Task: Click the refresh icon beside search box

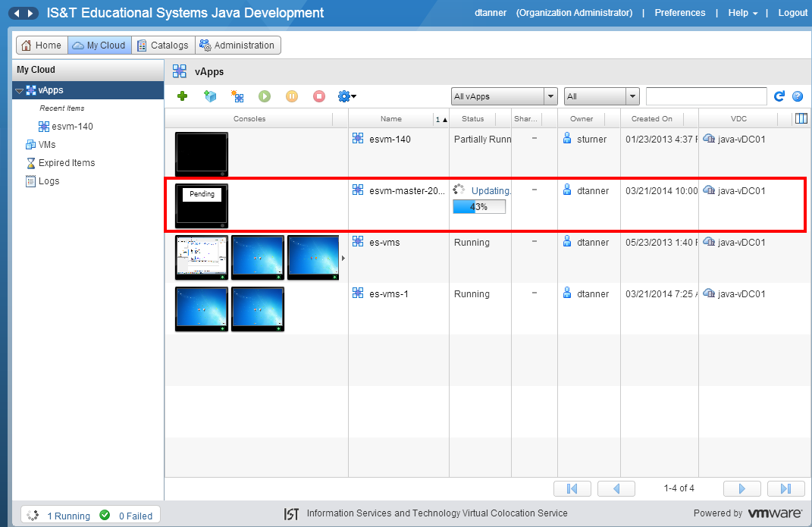Action: pos(779,96)
